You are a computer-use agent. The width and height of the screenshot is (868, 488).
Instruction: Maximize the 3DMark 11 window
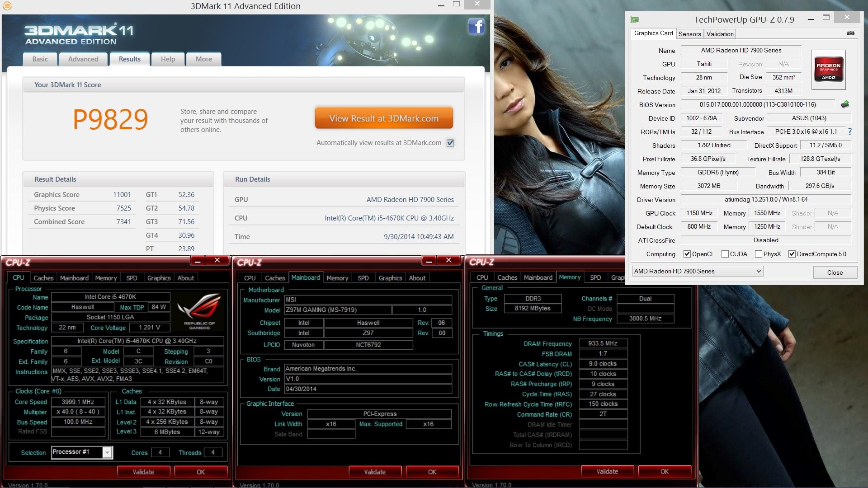tap(456, 5)
